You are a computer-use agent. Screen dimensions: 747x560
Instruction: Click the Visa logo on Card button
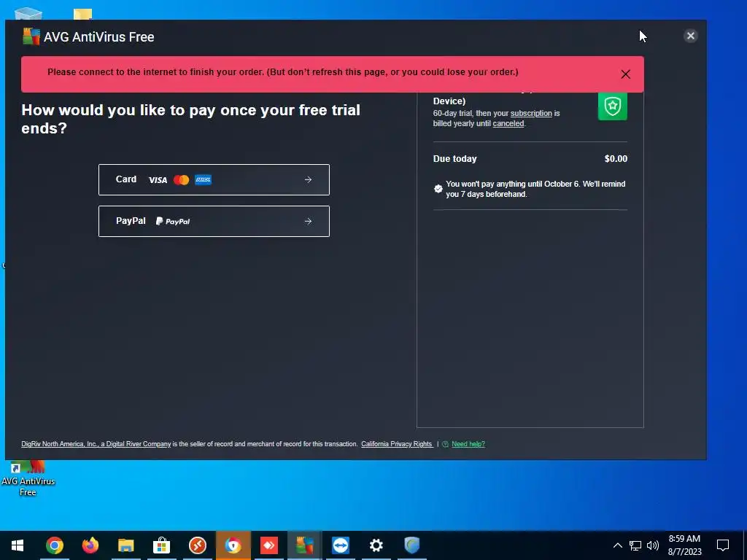(x=158, y=180)
